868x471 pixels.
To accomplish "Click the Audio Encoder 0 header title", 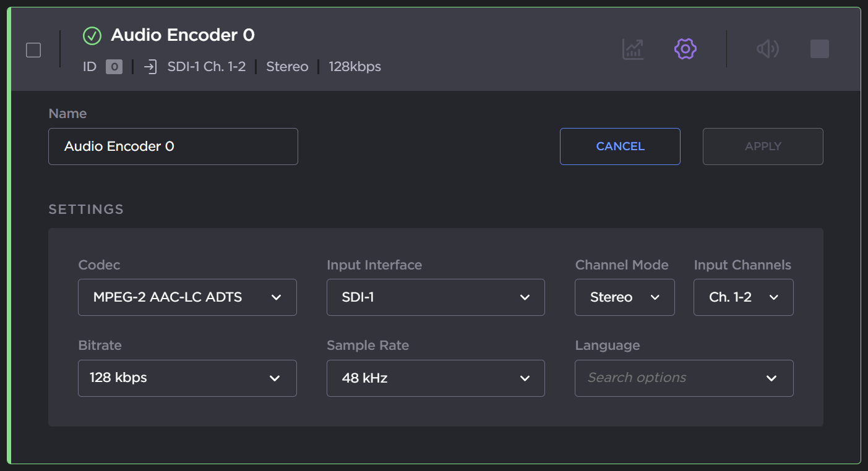I will 183,35.
